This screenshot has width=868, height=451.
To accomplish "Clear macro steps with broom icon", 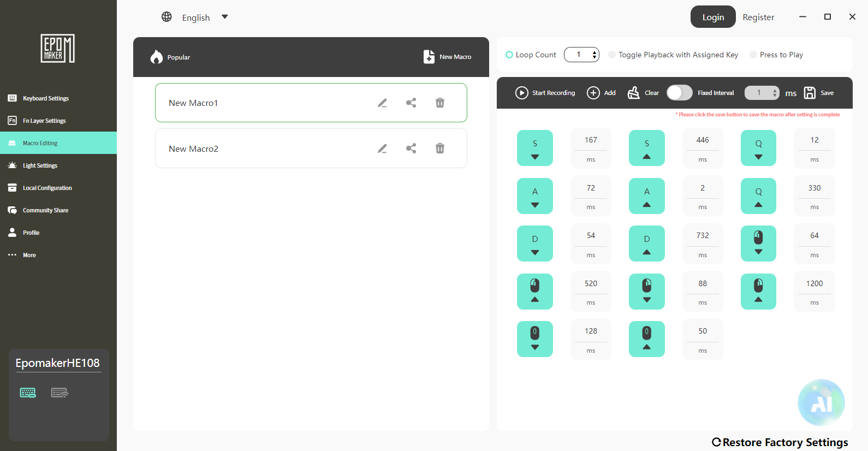I will point(633,93).
